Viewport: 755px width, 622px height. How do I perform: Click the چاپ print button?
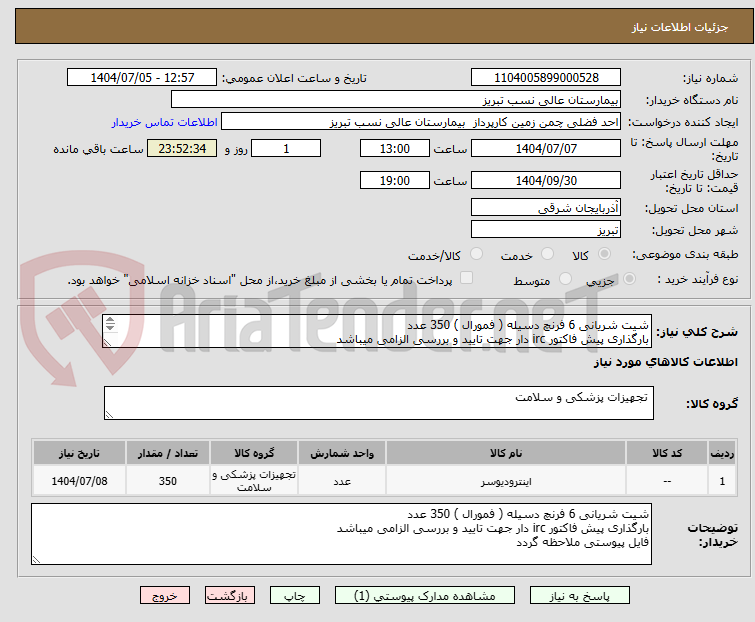pos(295,596)
